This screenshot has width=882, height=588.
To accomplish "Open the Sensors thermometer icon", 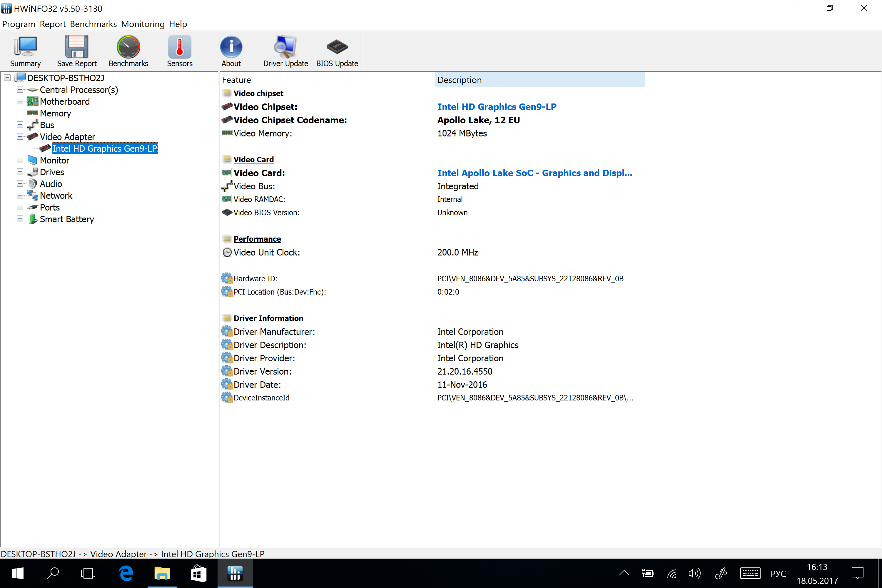I will click(x=180, y=51).
